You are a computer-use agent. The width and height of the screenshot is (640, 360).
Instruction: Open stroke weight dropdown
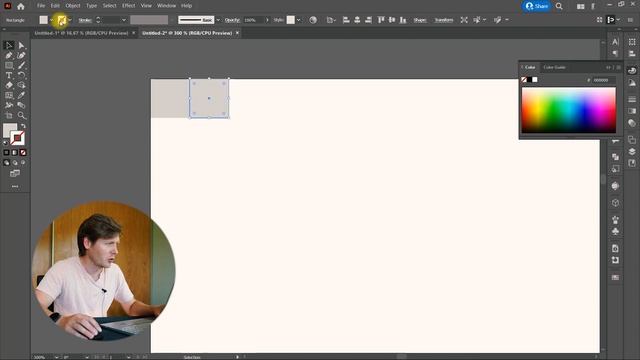tap(124, 20)
